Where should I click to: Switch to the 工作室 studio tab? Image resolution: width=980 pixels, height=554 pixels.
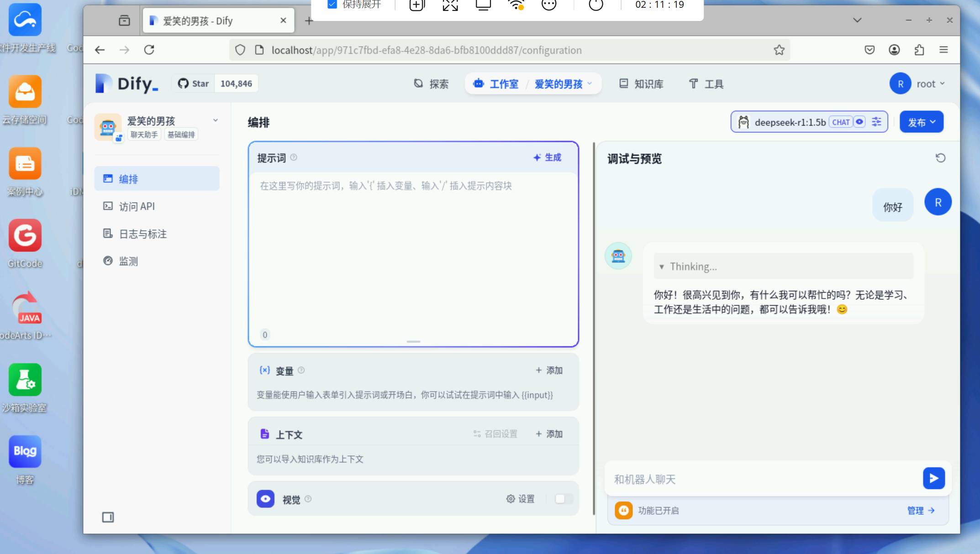coord(496,84)
